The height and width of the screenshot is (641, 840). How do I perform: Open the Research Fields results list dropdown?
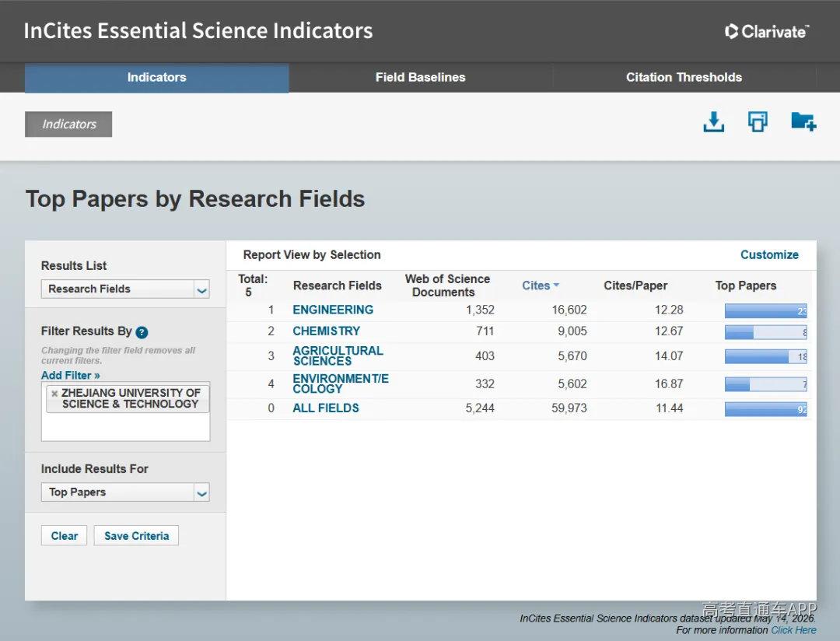(x=125, y=289)
